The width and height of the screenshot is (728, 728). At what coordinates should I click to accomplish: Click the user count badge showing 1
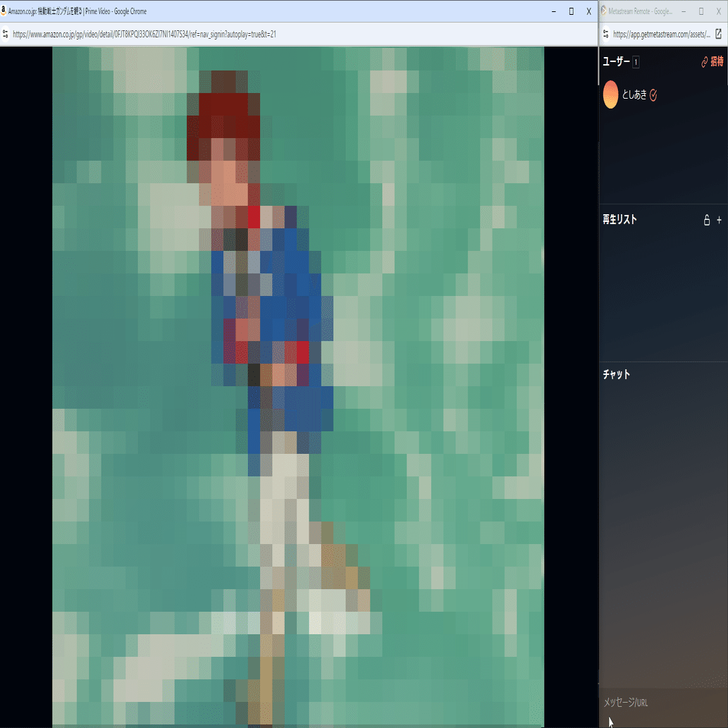636,62
